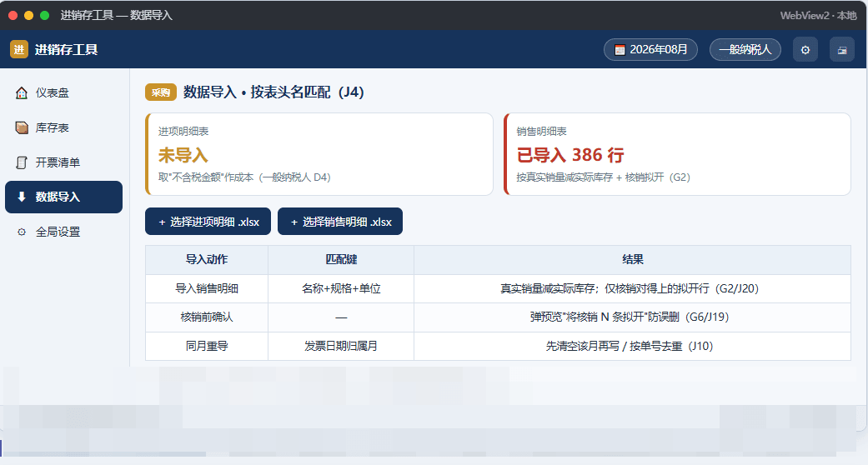Screen dimensions: 868x465
Task: Click the 已导入 386 行 text
Action: pyautogui.click(x=570, y=155)
